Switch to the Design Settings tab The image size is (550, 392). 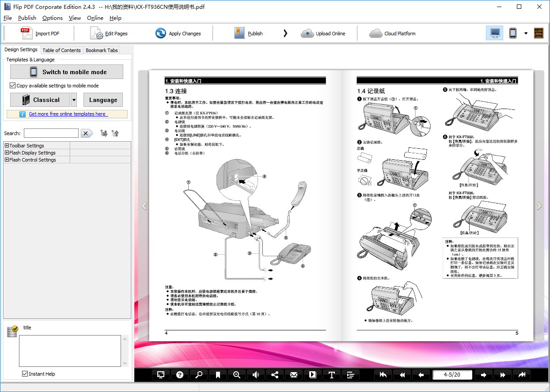click(x=21, y=49)
